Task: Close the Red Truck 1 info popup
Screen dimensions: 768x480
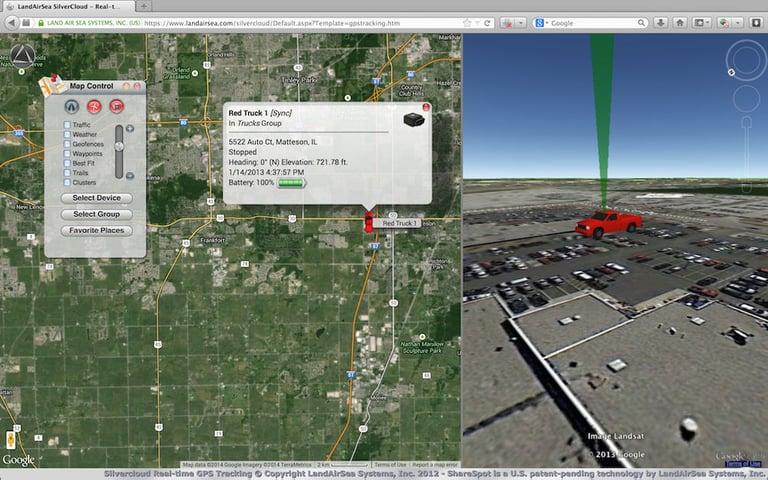Action: pos(426,107)
